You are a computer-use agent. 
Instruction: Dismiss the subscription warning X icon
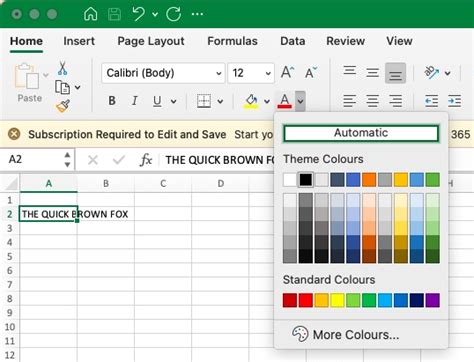point(14,134)
